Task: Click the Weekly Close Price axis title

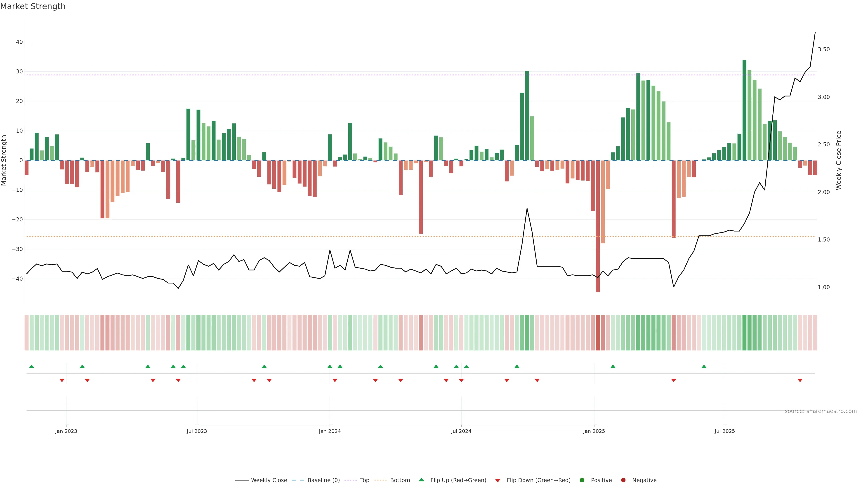Action: 839,160
